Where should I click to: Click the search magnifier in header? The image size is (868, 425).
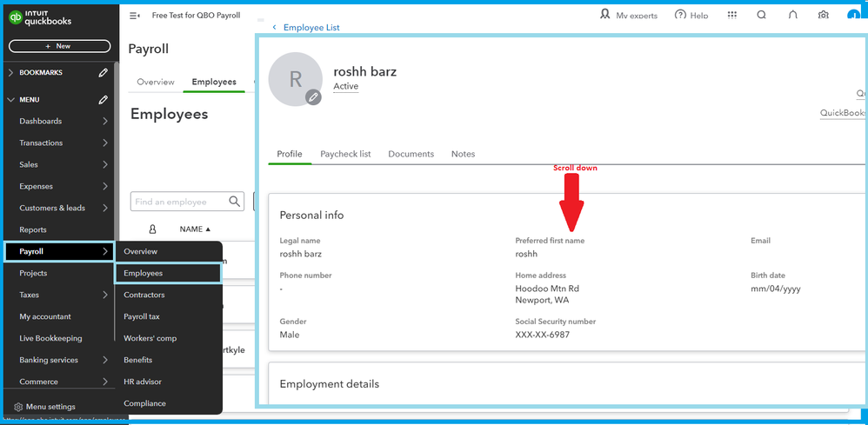762,16
